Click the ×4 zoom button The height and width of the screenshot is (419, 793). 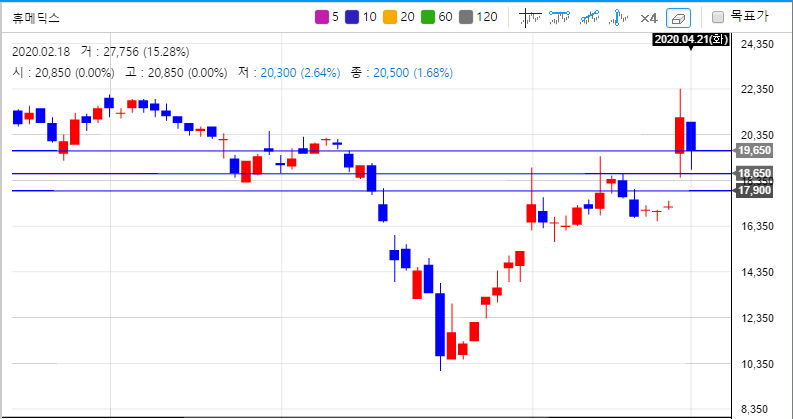(x=648, y=18)
